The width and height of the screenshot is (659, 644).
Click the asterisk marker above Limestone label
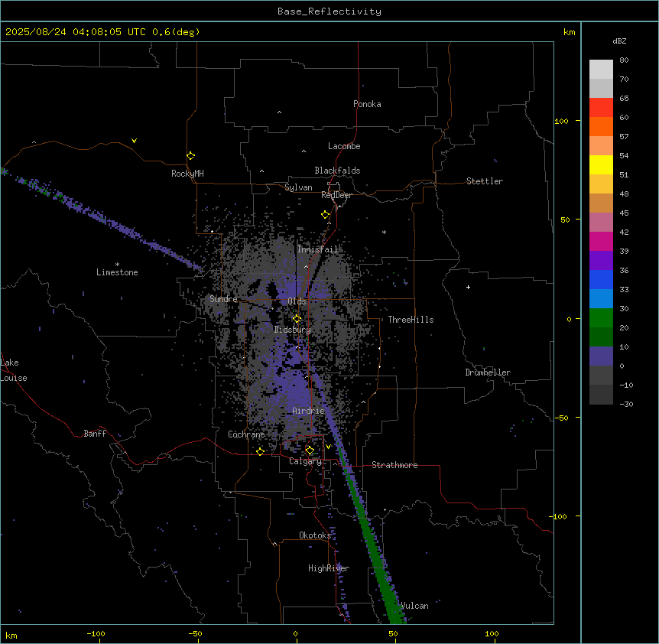click(x=117, y=265)
